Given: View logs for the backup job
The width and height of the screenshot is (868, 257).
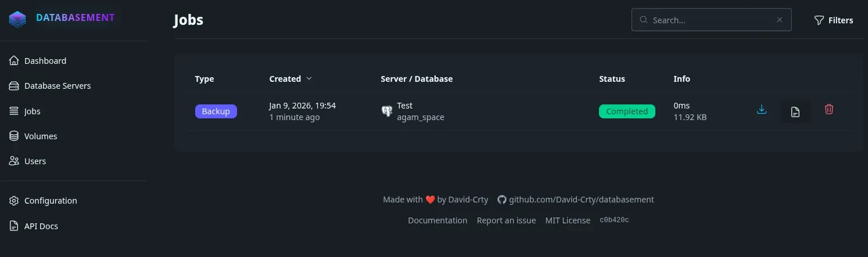Looking at the screenshot, I should (795, 112).
